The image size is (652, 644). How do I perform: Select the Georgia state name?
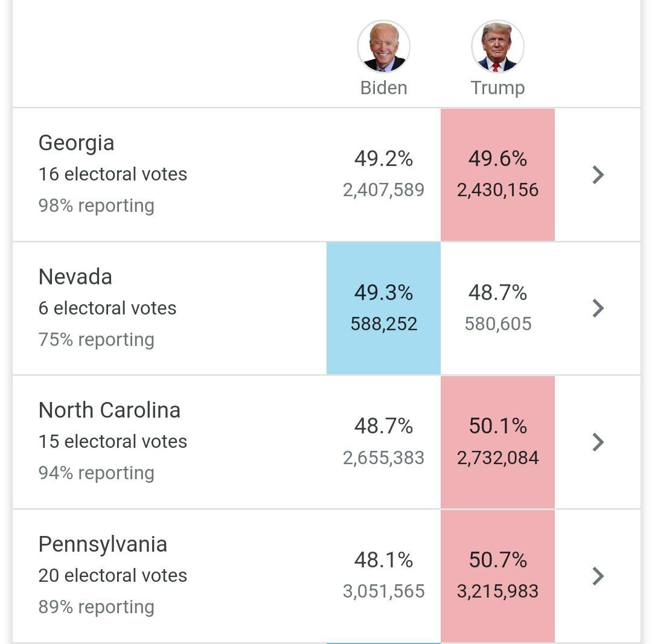[76, 143]
